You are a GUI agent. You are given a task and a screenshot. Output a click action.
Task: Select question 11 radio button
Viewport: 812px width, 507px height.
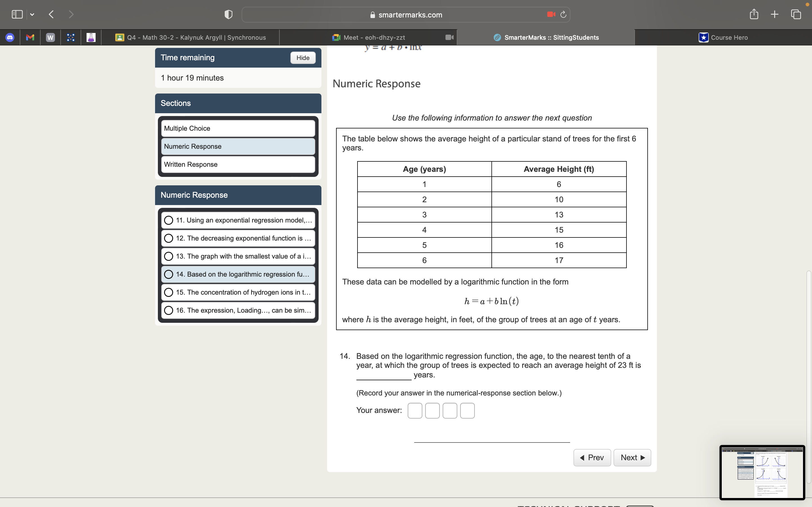point(169,220)
